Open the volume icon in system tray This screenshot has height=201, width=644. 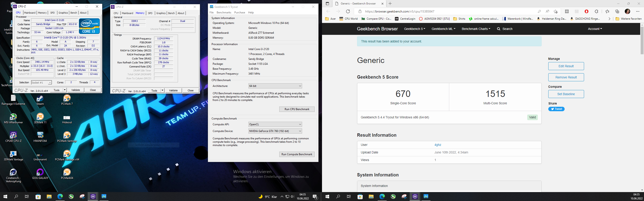pyautogui.click(x=292, y=197)
